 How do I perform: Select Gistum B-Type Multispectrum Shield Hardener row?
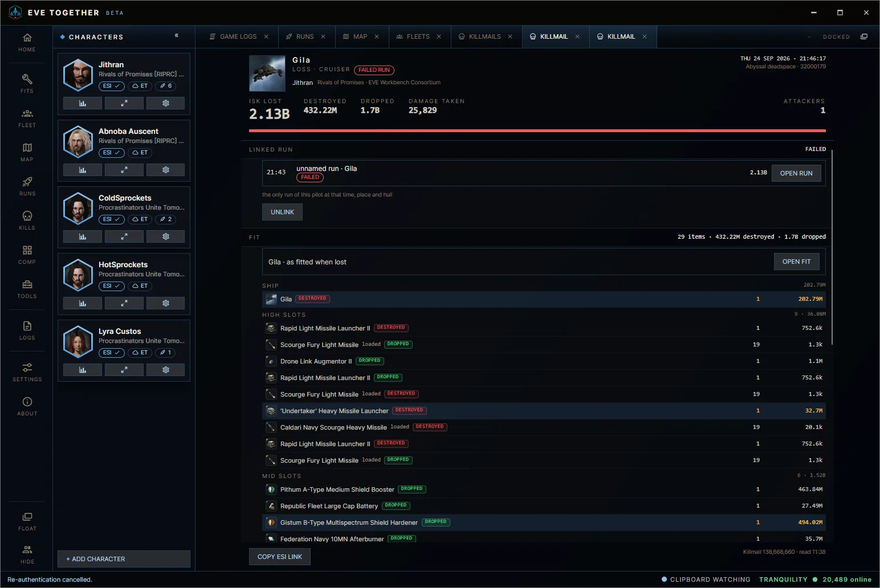tap(544, 522)
